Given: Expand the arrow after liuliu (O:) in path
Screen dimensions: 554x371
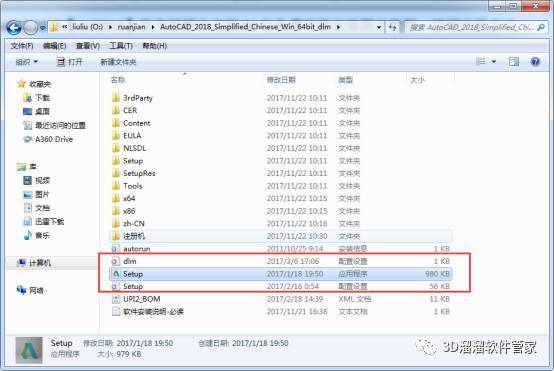Looking at the screenshot, I should pos(110,27).
